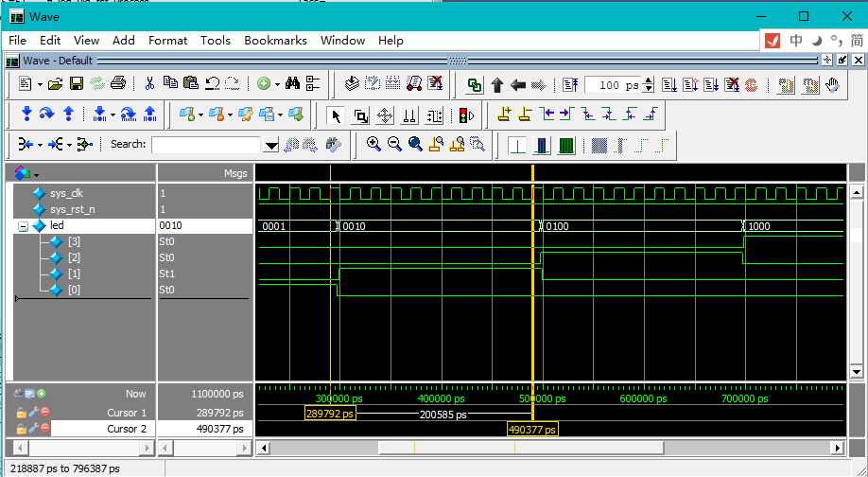This screenshot has width=868, height=477.
Task: Click the Zoom Out magnifier icon
Action: click(x=393, y=145)
